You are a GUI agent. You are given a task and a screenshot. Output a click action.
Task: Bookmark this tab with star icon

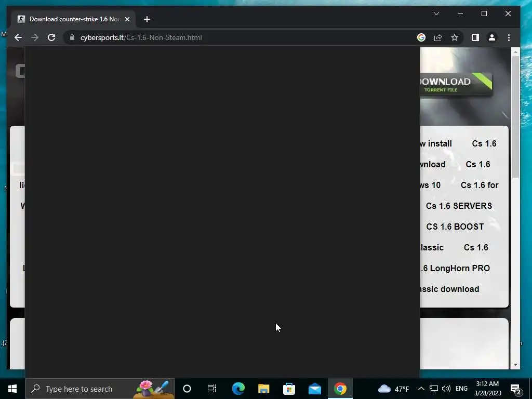455,37
